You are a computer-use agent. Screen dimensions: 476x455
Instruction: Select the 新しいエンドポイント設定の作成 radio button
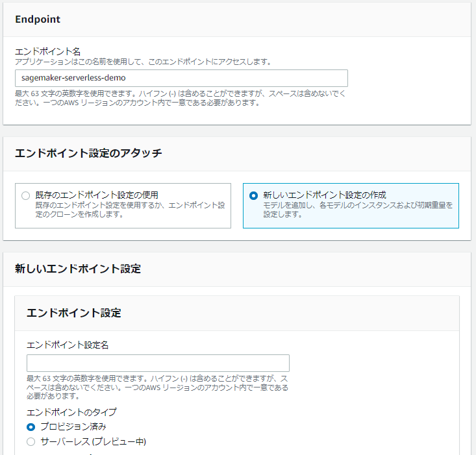coord(253,195)
